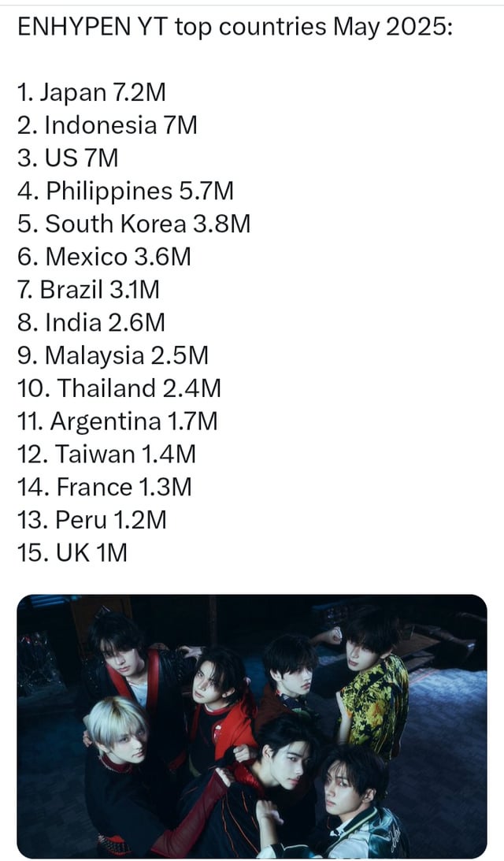The width and height of the screenshot is (504, 861).
Task: Click the Brazil 3.1M entry
Action: [x=88, y=289]
